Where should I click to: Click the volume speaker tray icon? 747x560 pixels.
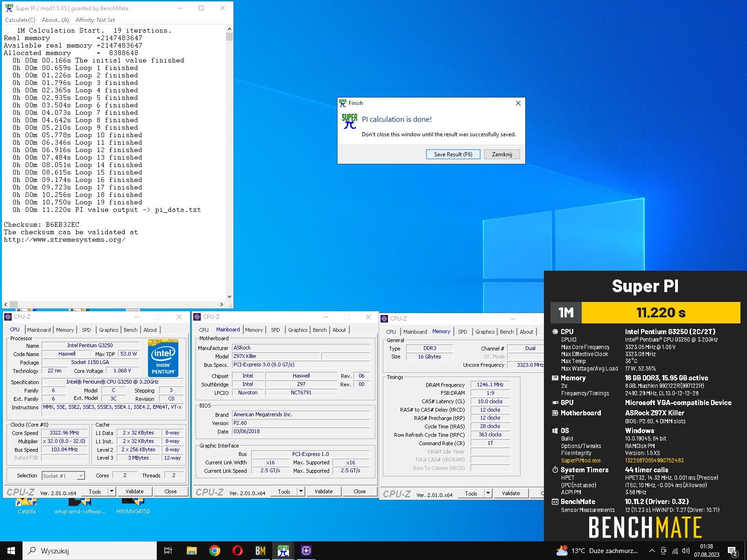(686, 551)
